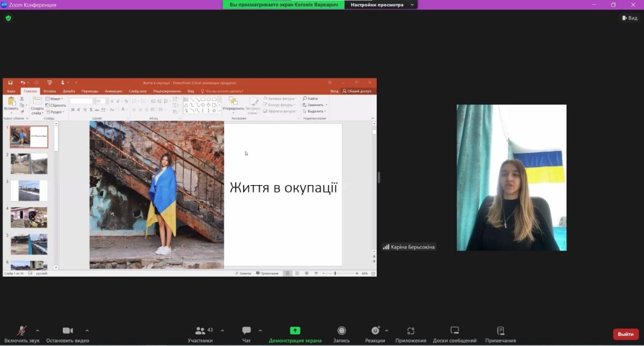Expand audio options arrow beside microphone
The width and height of the screenshot is (644, 346).
[x=38, y=330]
